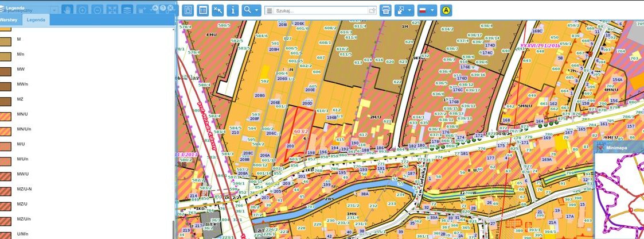Viewport: 644px width, 239px height.
Task: Open search options list beside Szukaj field
Action: pos(270,10)
